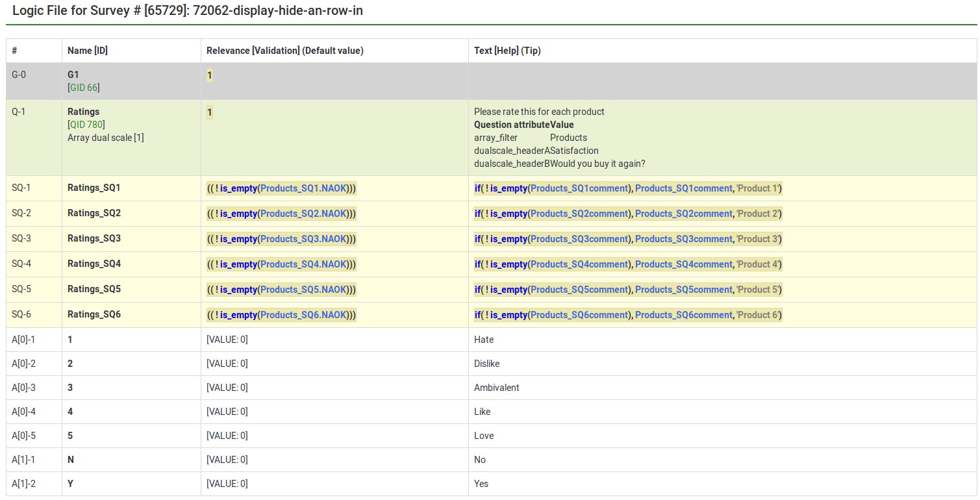
Task: Click the "Hate" answer option text
Action: (484, 340)
